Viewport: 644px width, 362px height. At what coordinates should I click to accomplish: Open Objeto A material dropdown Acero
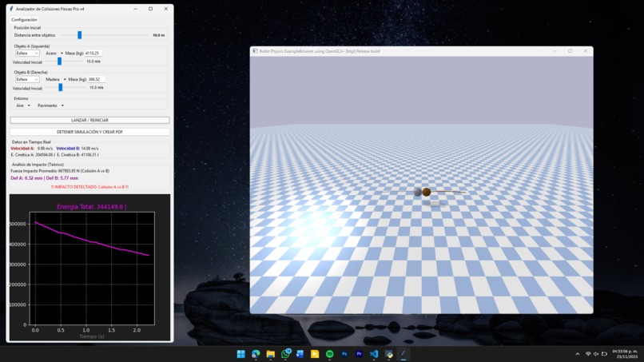click(54, 54)
